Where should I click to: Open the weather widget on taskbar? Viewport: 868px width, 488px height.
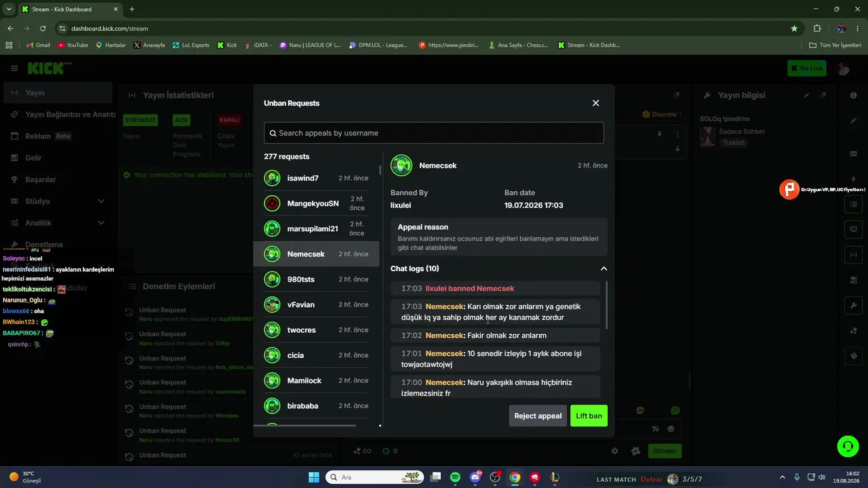tap(24, 477)
